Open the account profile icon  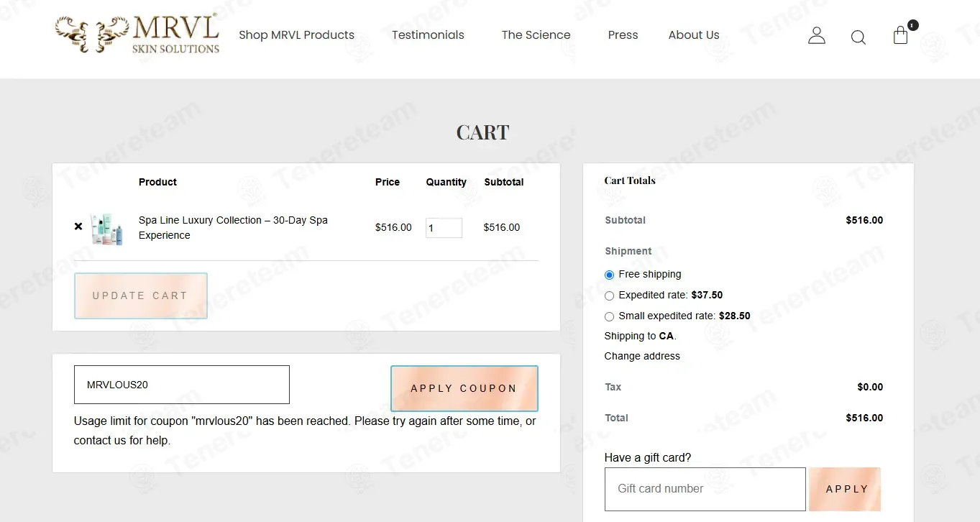tap(816, 35)
